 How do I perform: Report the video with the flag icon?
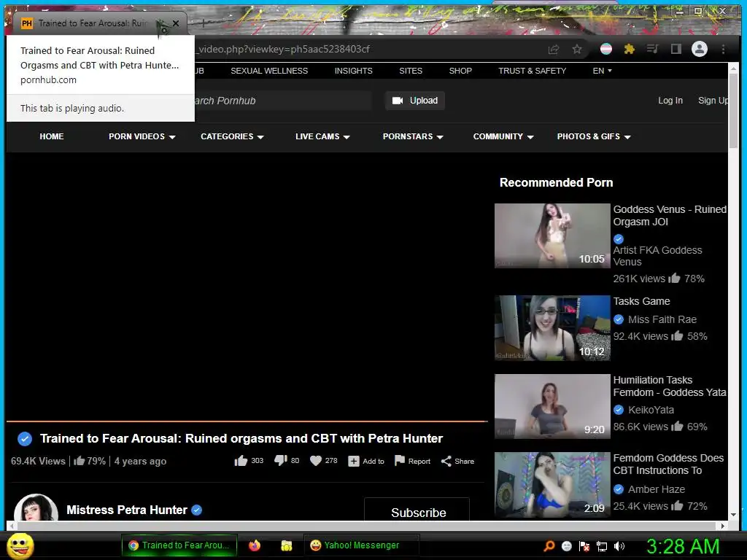(x=400, y=461)
